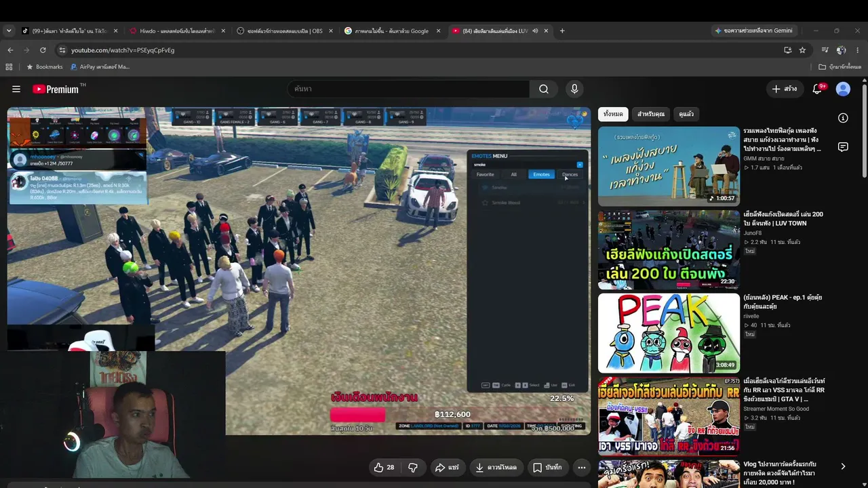
Task: Open the Gemini help button
Action: [753, 30]
